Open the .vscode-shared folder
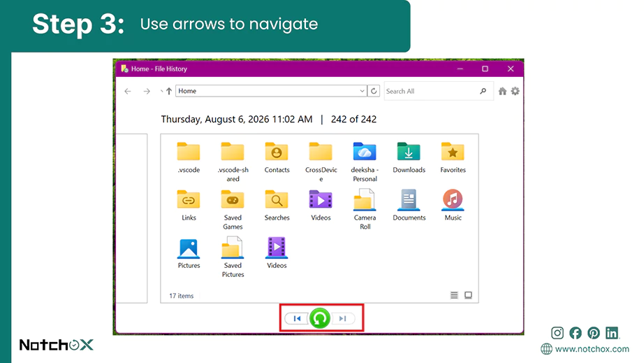 (233, 162)
